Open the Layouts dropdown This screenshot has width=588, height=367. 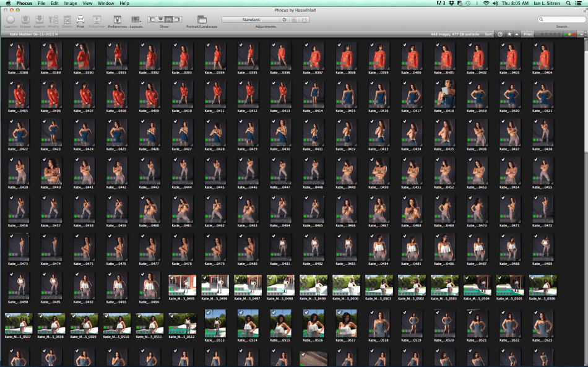point(136,20)
